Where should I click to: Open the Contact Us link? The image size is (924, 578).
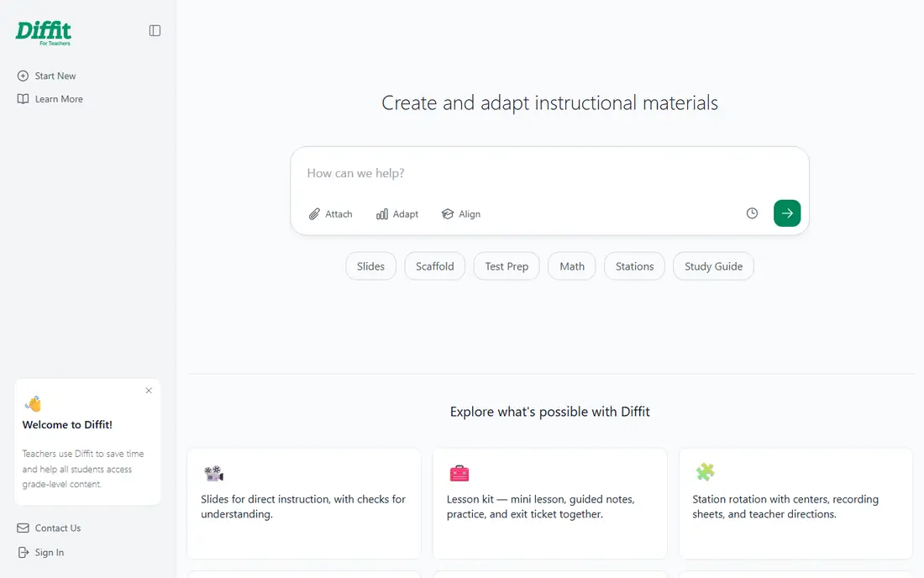[58, 528]
